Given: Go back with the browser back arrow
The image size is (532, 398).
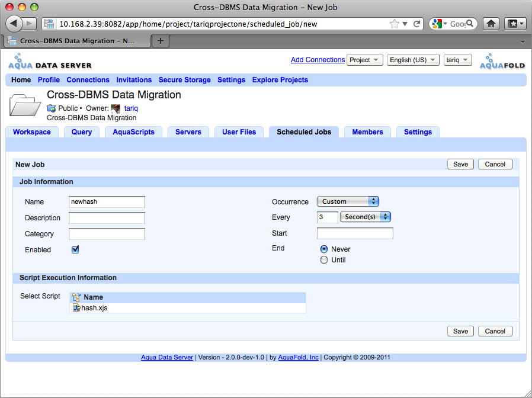Looking at the screenshot, I should pyautogui.click(x=14, y=24).
